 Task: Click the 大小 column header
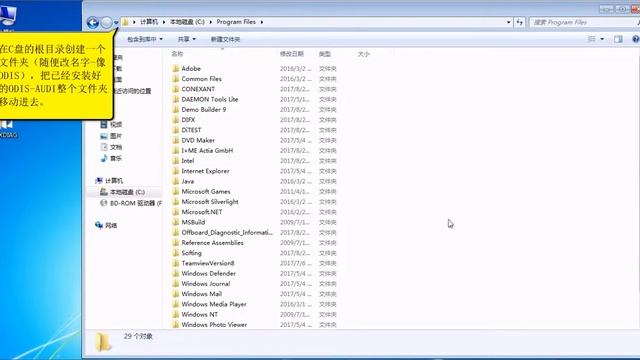coord(363,54)
